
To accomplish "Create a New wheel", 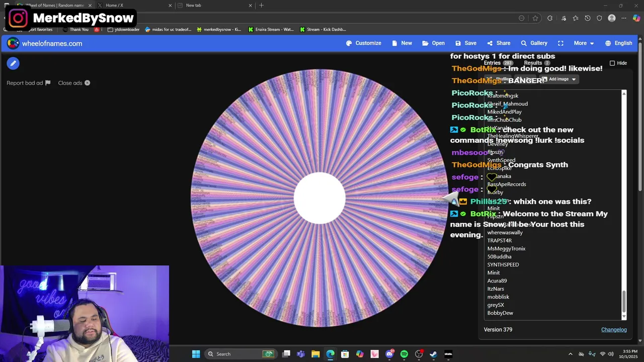I will (402, 43).
